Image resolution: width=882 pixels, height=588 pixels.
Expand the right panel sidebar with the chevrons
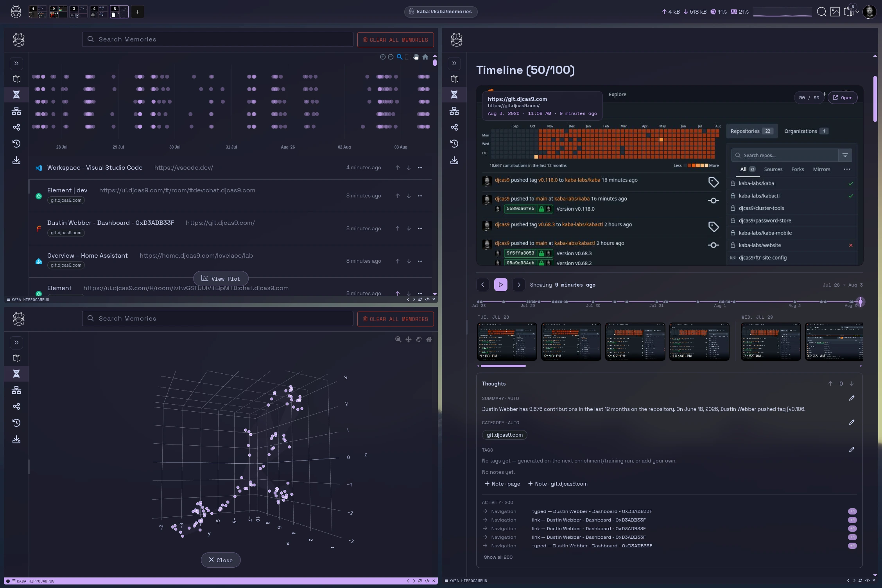454,63
